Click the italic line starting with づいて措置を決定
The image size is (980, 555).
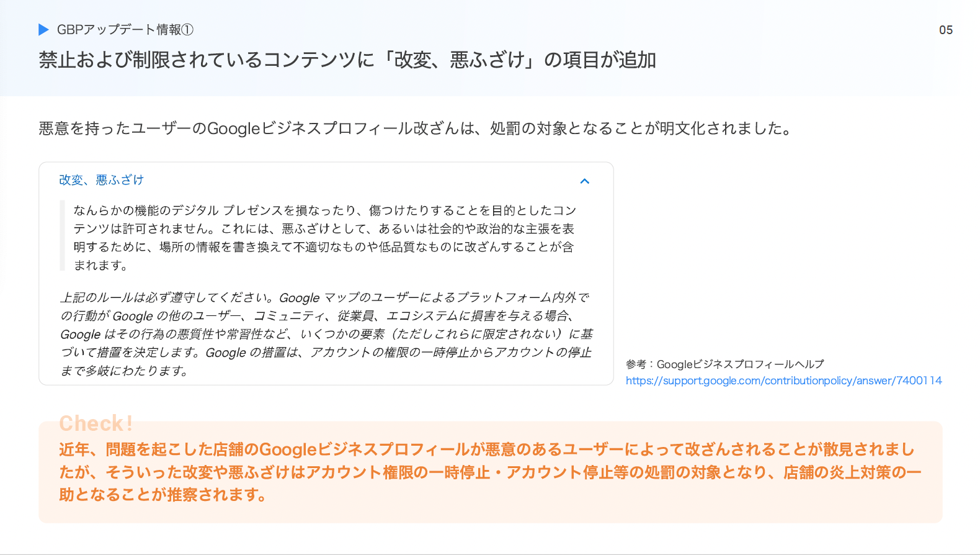[x=326, y=353]
